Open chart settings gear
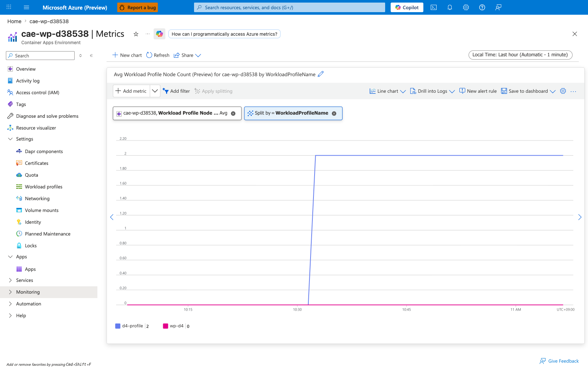 point(563,91)
